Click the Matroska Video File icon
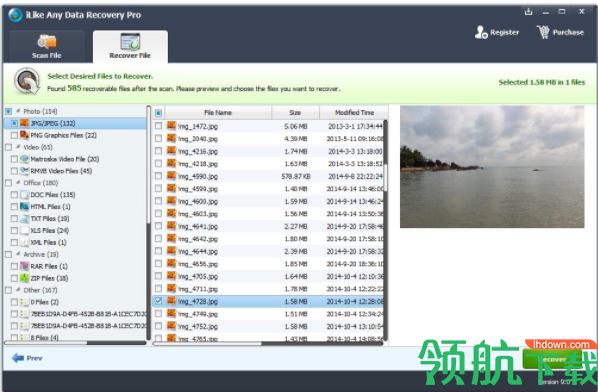This screenshot has height=392, width=598. pyautogui.click(x=24, y=159)
